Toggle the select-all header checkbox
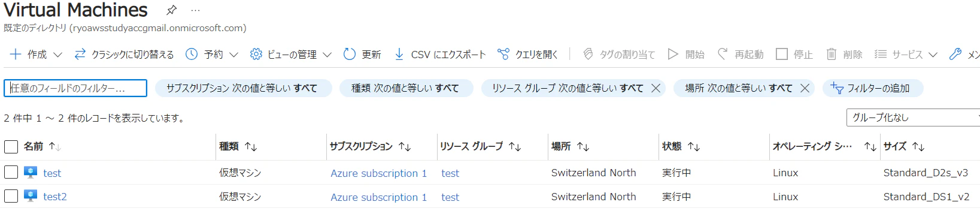Screen dimensions: 980x217 11,146
